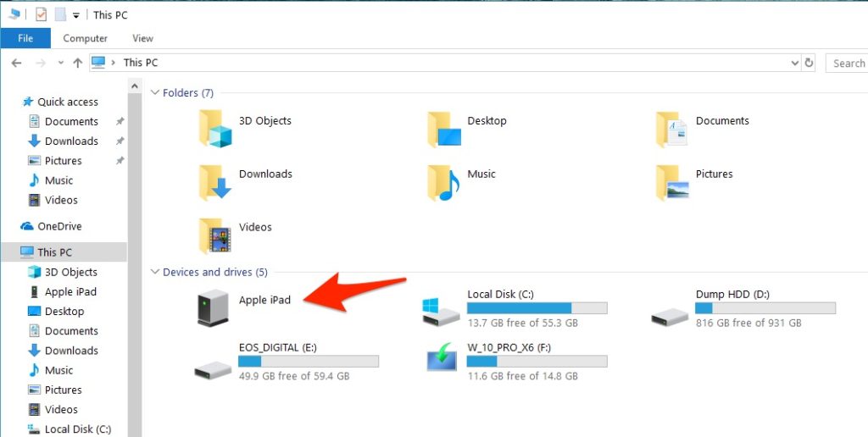Click the refresh button beside address bar

(x=809, y=63)
